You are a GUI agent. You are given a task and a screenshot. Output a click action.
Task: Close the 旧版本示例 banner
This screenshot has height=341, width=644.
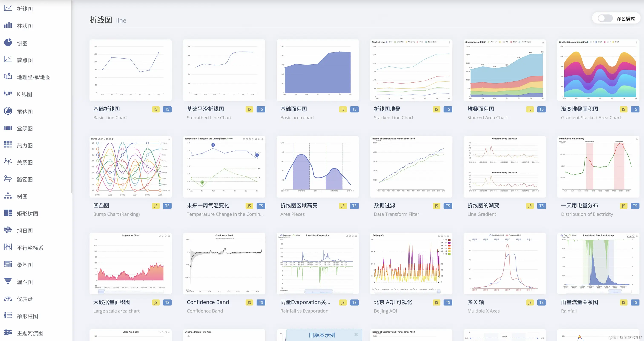click(x=356, y=335)
